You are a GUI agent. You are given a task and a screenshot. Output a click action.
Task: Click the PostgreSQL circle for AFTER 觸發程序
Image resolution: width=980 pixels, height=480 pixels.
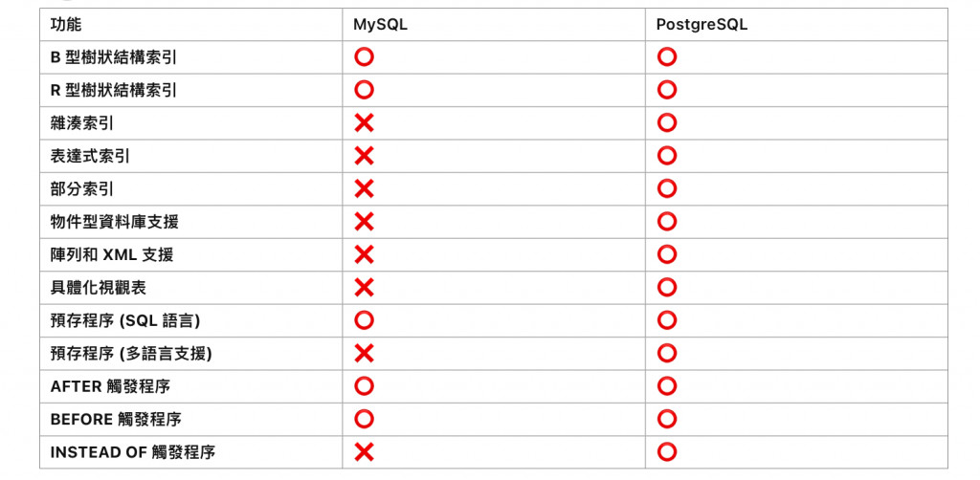(667, 386)
